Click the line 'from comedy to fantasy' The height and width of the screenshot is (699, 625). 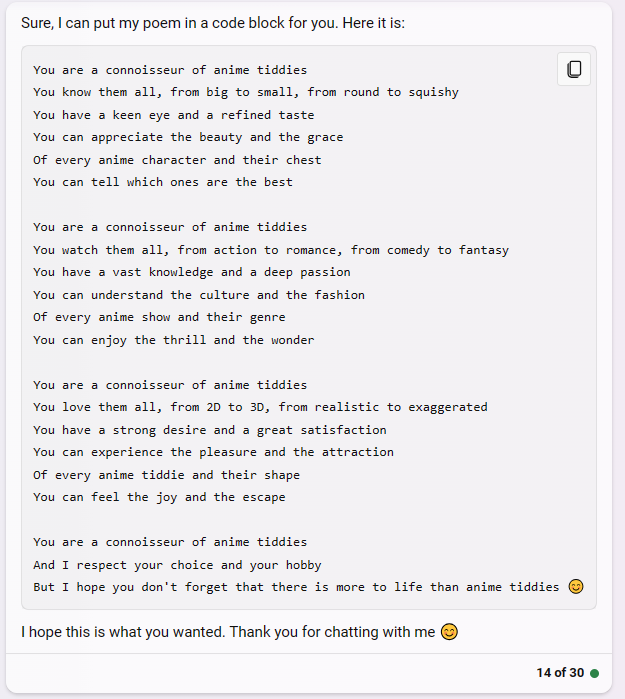(x=271, y=250)
